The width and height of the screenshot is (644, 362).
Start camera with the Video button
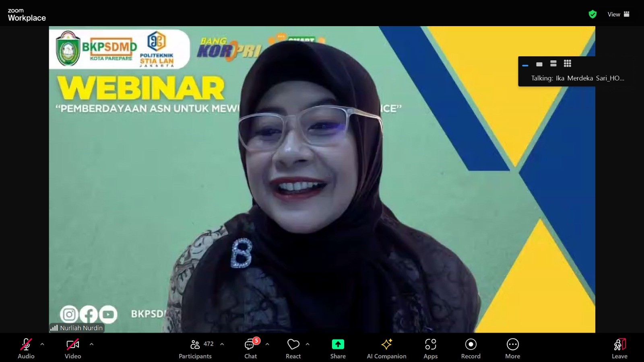pyautogui.click(x=73, y=348)
